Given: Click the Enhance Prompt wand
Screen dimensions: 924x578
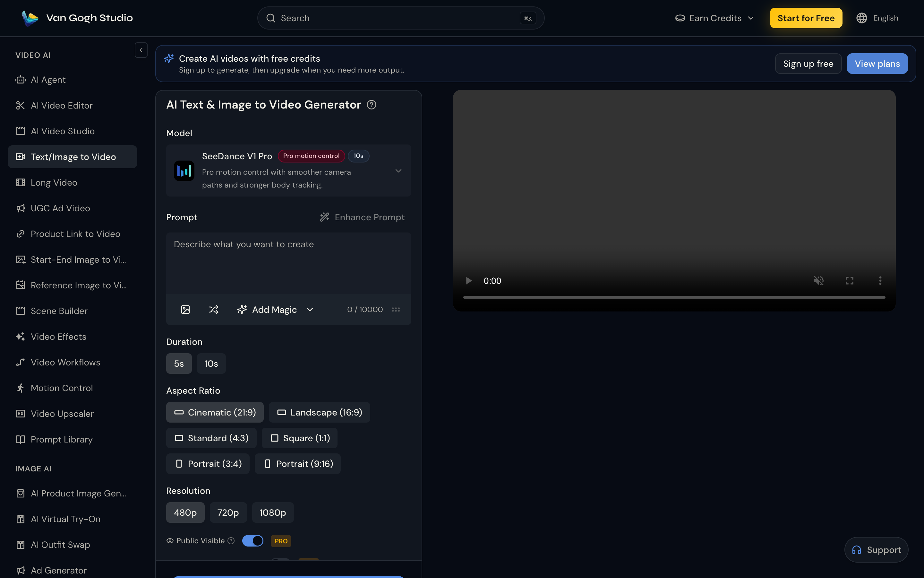Looking at the screenshot, I should [362, 217].
